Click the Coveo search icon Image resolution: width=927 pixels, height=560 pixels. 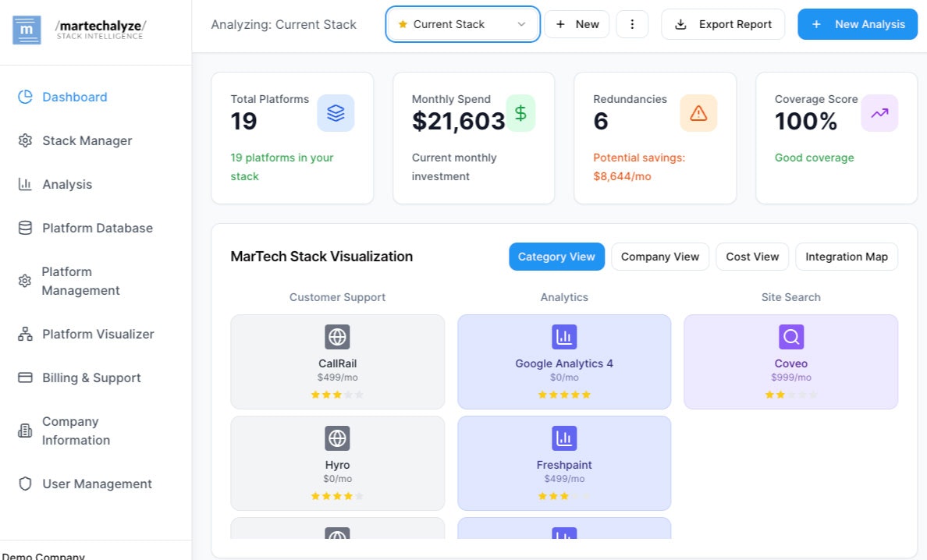791,337
